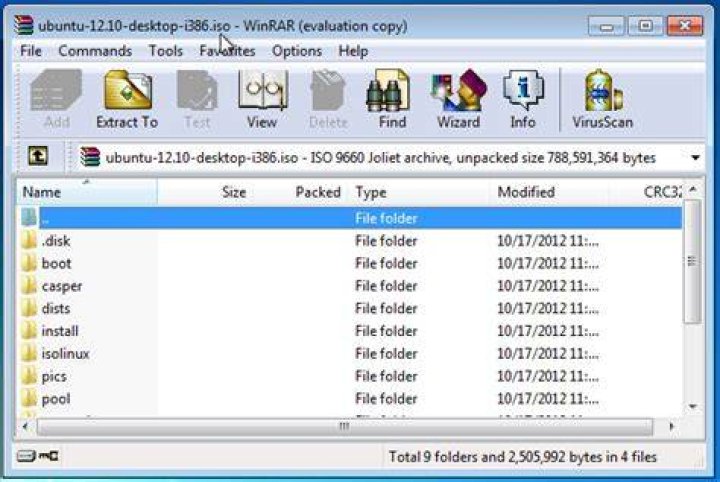This screenshot has width=720, height=482.
Task: Expand the address bar path dropdown
Action: [x=695, y=158]
